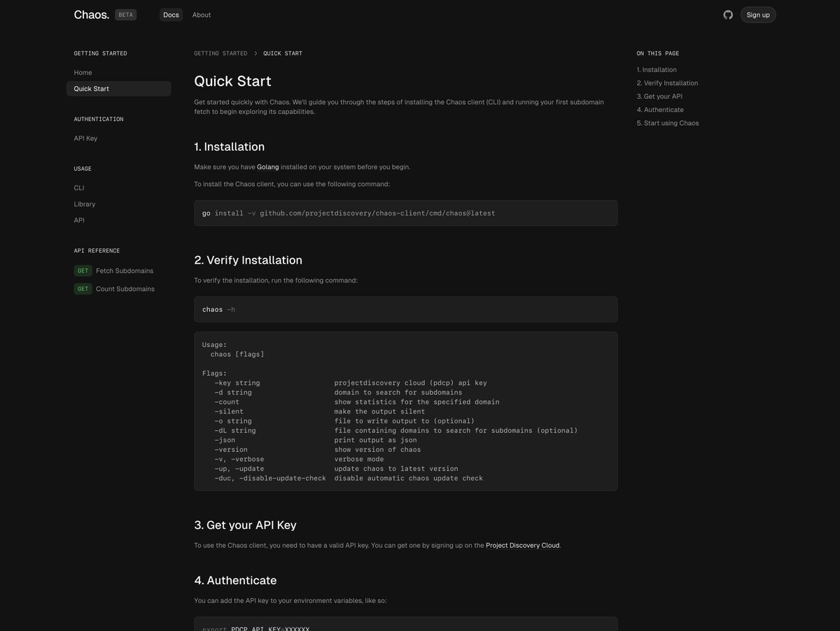Click the ON THIS PAGE label
840x631 pixels.
658,53
